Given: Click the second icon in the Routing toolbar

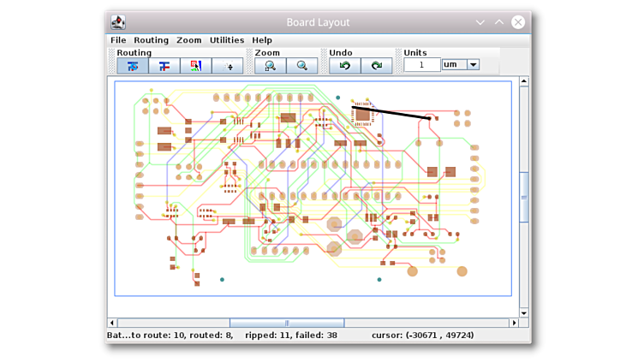Looking at the screenshot, I should [164, 66].
